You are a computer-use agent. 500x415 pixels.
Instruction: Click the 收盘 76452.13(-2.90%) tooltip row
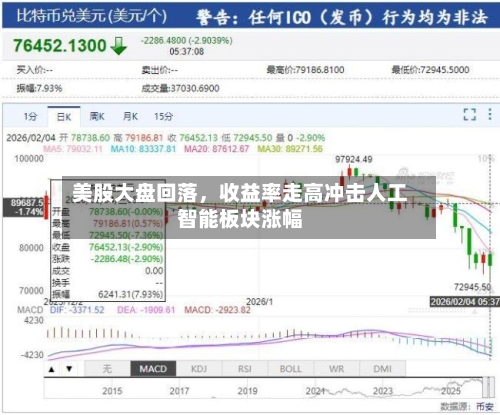[108, 247]
